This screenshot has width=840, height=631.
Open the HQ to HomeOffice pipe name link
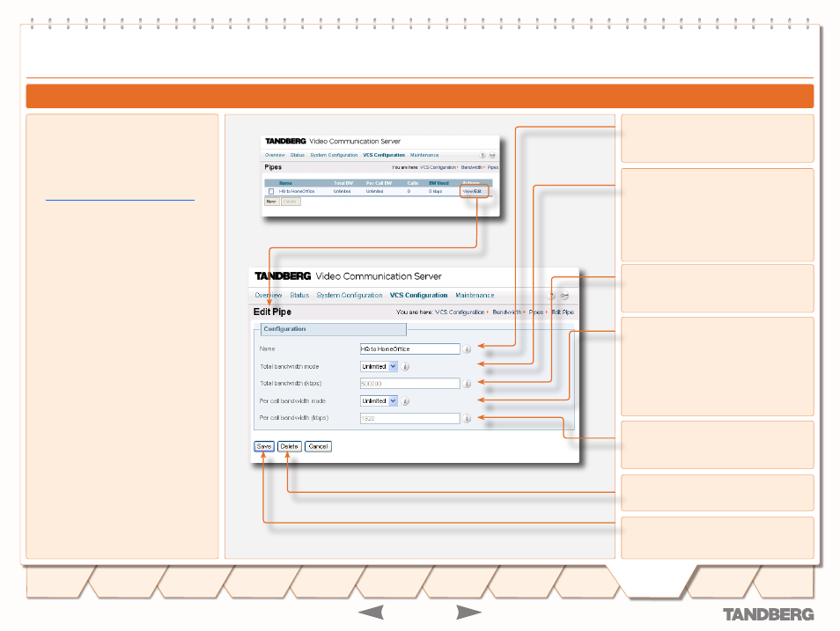(297, 191)
